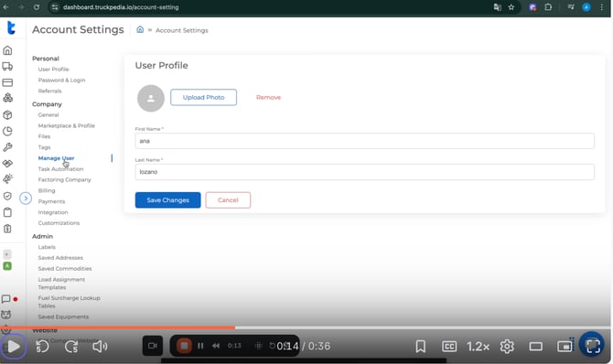Toggle theater mode rectangle icon

[x=535, y=347]
